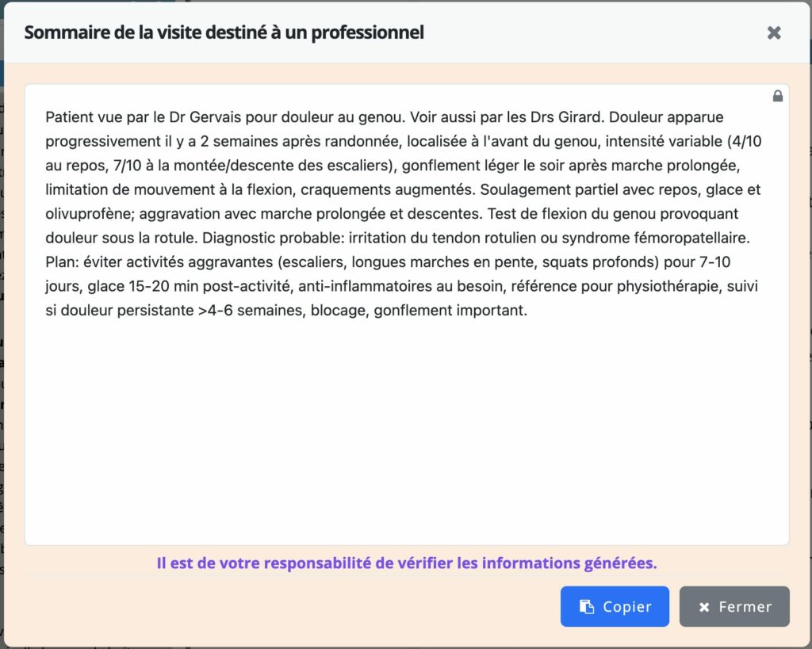
Task: Click the empty area of the summary text box
Action: [406, 428]
